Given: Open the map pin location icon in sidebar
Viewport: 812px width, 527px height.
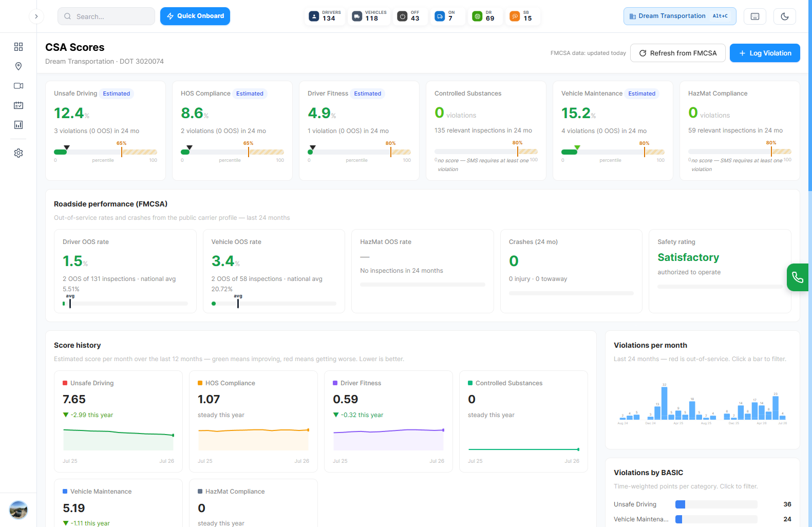Looking at the screenshot, I should tap(18, 66).
